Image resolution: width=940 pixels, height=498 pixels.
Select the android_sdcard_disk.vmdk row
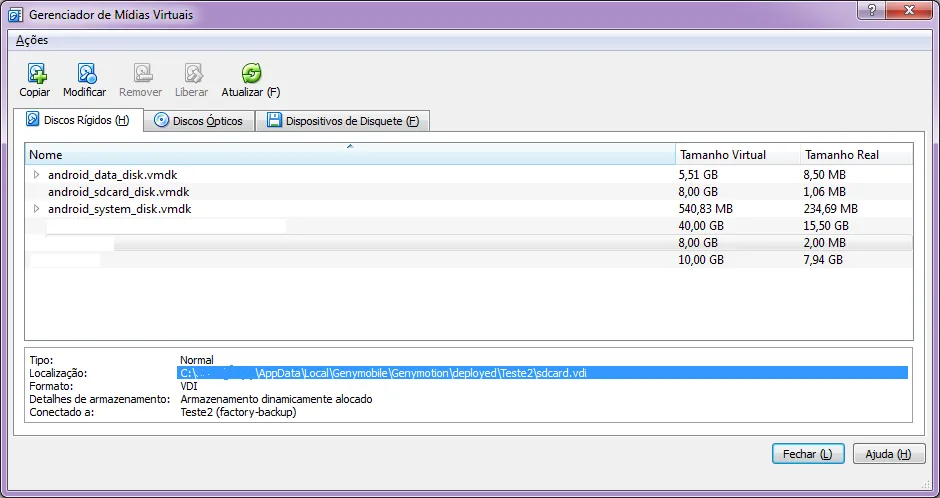pyautogui.click(x=118, y=192)
